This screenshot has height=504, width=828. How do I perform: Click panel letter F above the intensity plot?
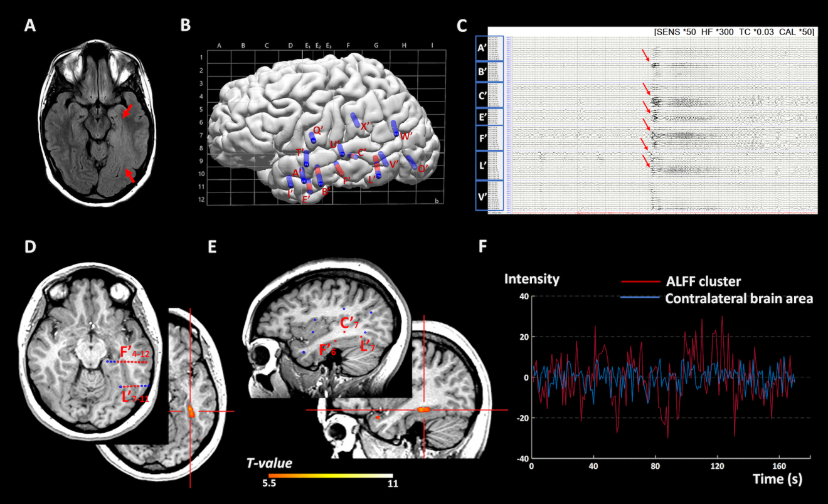[x=483, y=246]
